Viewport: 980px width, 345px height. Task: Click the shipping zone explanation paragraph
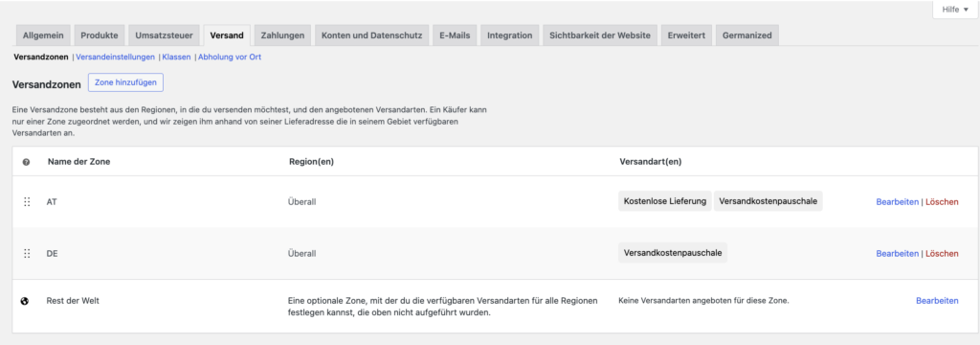250,122
